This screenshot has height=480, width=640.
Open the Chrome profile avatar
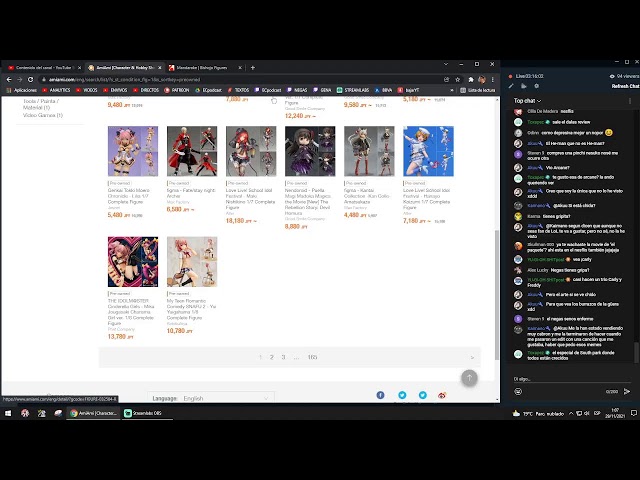pos(482,80)
